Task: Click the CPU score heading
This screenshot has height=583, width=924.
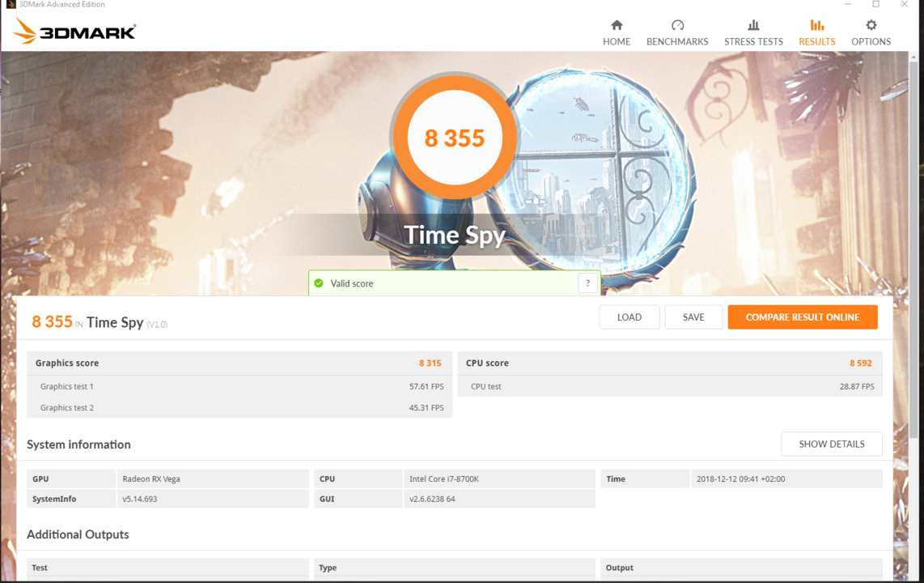Action: [x=487, y=363]
